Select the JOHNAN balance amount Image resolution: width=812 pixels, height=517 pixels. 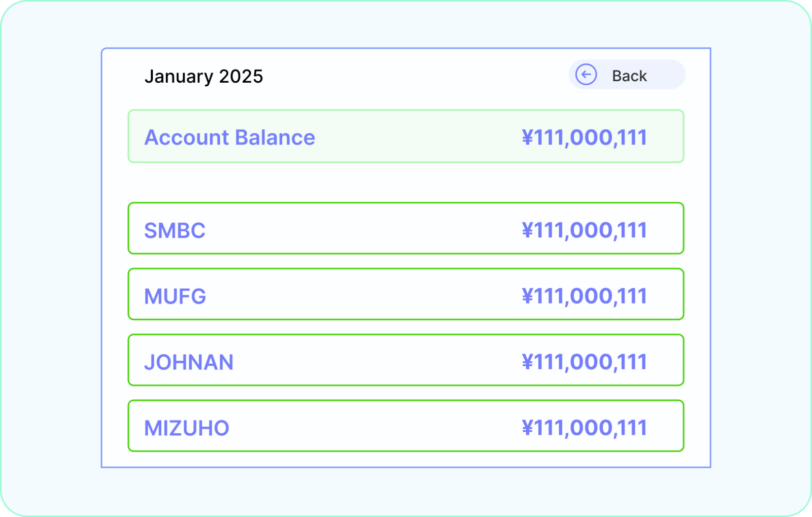(x=585, y=362)
